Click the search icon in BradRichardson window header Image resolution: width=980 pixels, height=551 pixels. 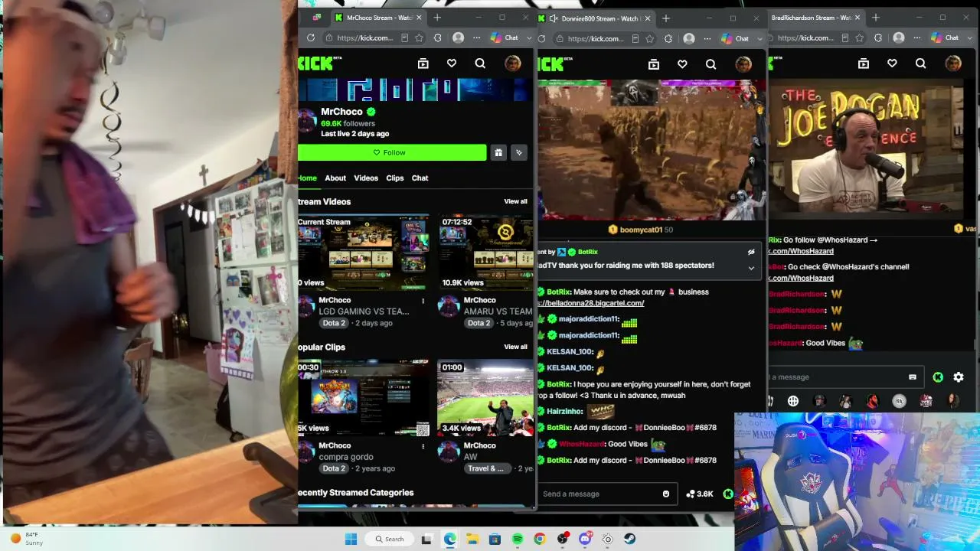(921, 64)
